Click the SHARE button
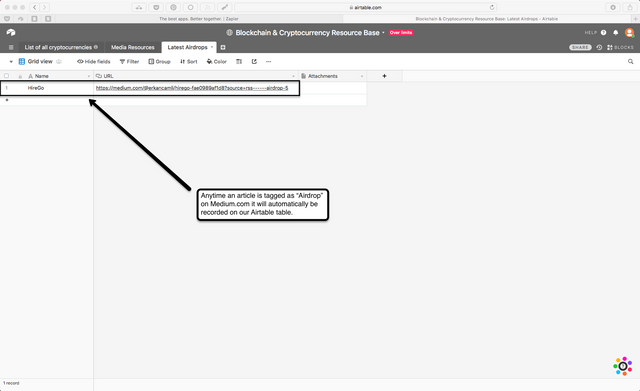 click(580, 47)
